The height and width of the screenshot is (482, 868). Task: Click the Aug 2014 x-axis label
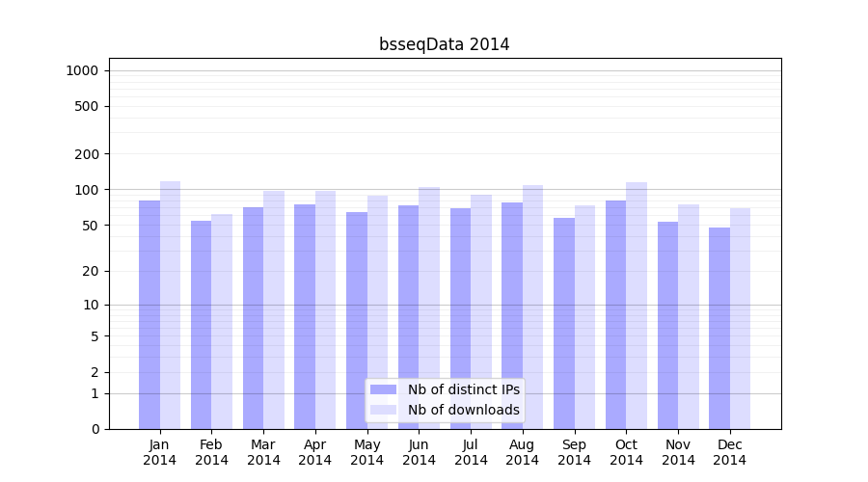523,452
